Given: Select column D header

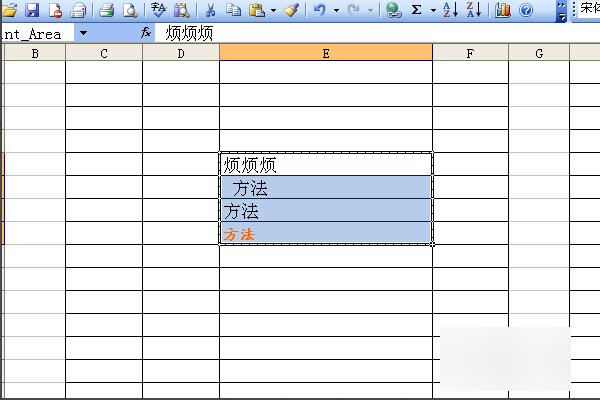Looking at the screenshot, I should pyautogui.click(x=181, y=53).
